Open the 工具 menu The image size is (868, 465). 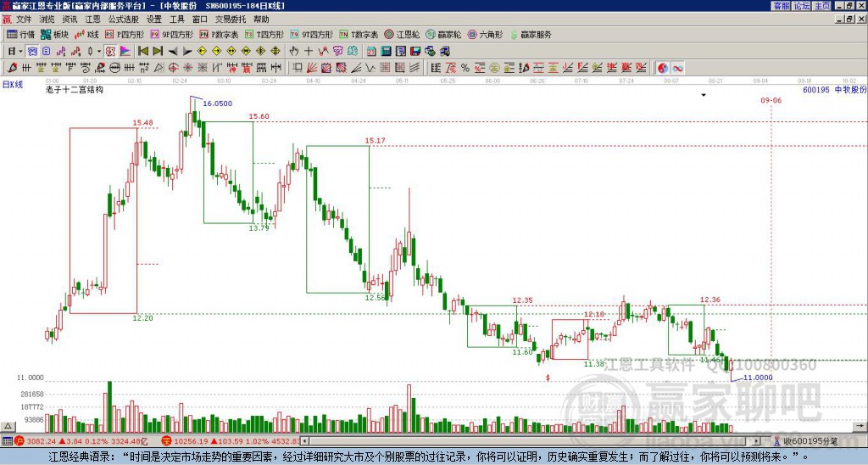176,20
